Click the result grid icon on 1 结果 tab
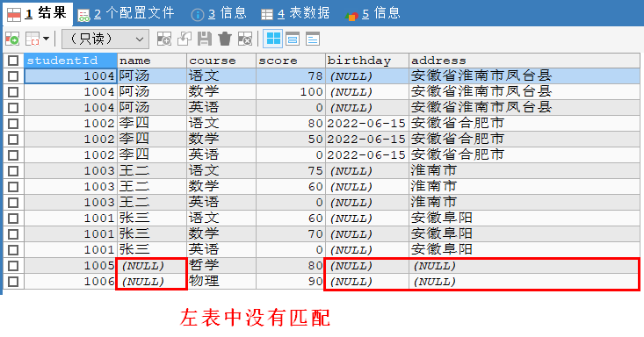The width and height of the screenshot is (644, 337). tap(14, 14)
